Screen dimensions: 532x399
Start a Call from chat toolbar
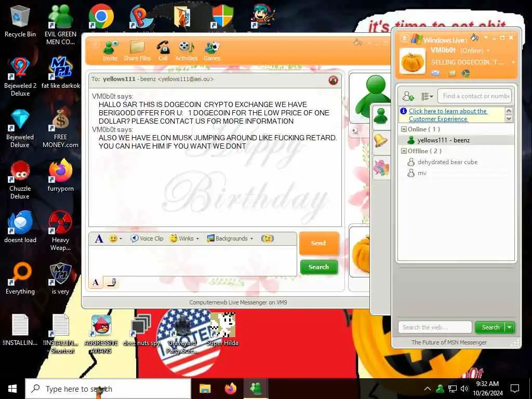(163, 51)
